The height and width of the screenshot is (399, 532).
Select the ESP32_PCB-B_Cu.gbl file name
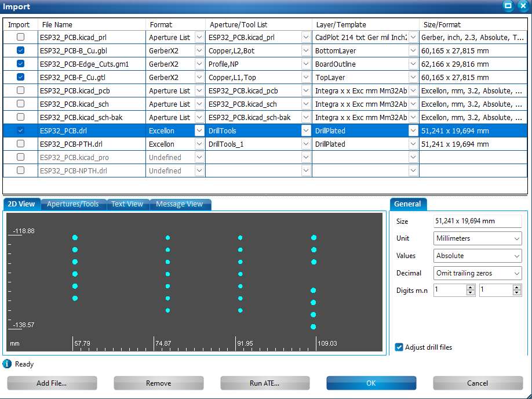(73, 51)
